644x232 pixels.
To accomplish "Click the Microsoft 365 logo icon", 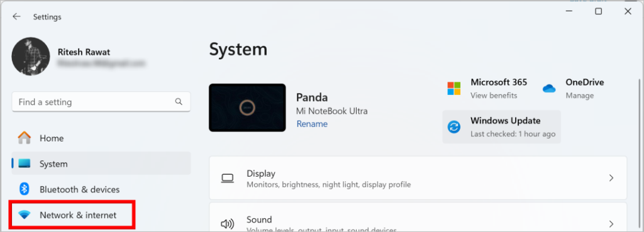I will [454, 88].
